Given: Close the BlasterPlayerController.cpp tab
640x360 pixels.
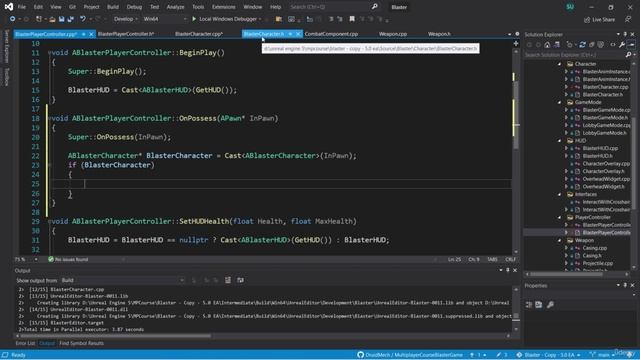Looking at the screenshot, I should pos(91,34).
